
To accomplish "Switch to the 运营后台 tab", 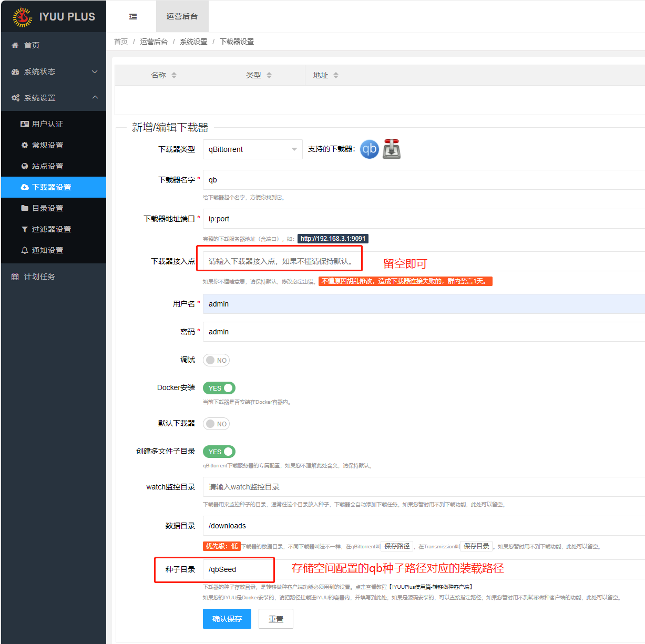I will [182, 17].
